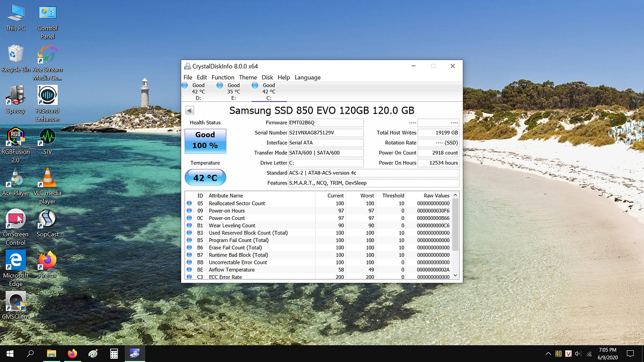This screenshot has width=644, height=362.
Task: Click the red V tray icon
Action: tap(568, 354)
